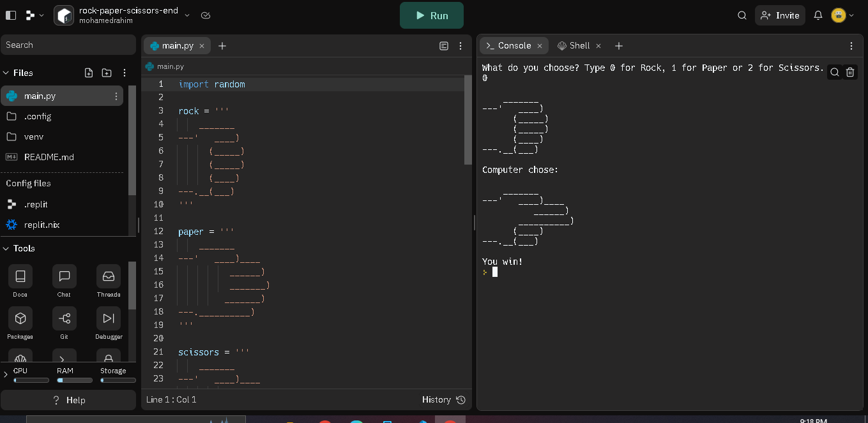Open the Replit logo menu dropdown
Image resolution: width=868 pixels, height=423 pixels.
tap(34, 15)
